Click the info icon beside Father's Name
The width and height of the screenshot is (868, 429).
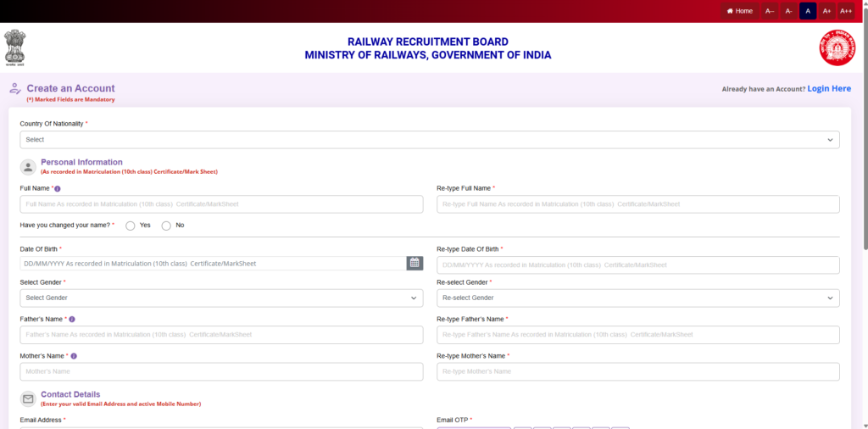[x=72, y=320]
